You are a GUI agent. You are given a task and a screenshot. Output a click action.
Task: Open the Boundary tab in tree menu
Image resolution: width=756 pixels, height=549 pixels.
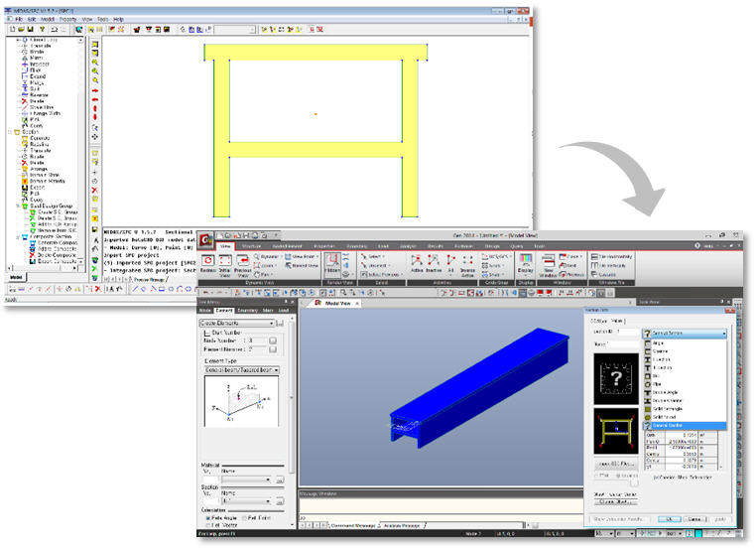click(247, 311)
